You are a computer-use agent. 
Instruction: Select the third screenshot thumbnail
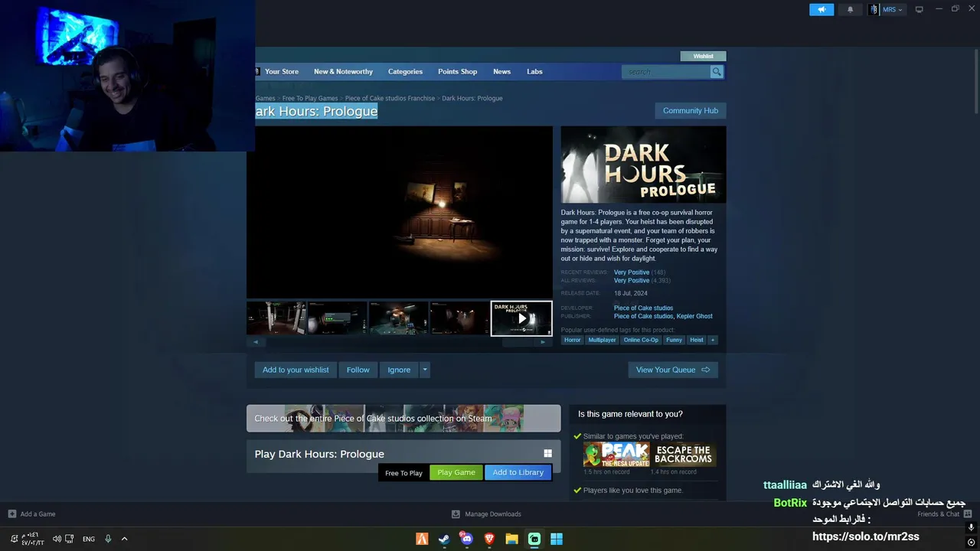tap(399, 318)
